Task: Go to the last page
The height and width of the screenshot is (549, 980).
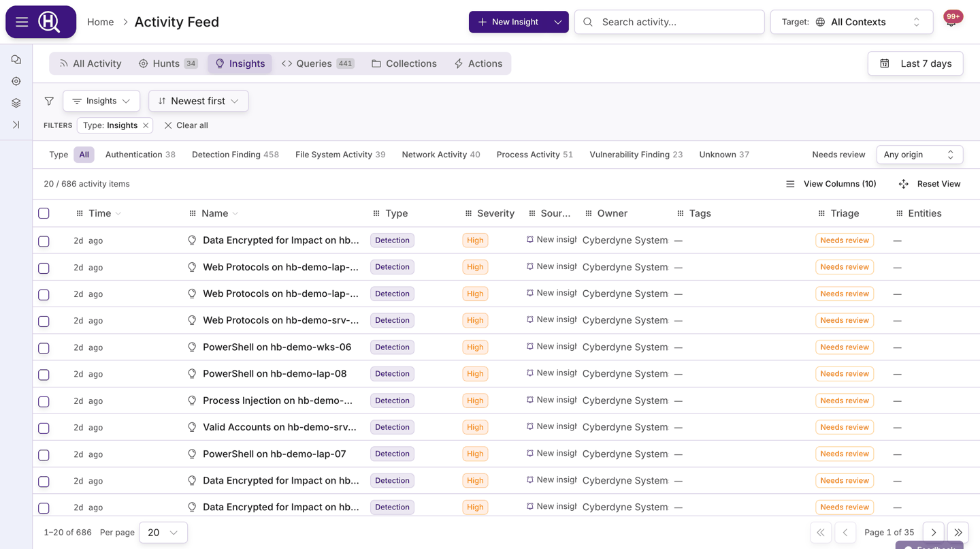Action: point(958,532)
